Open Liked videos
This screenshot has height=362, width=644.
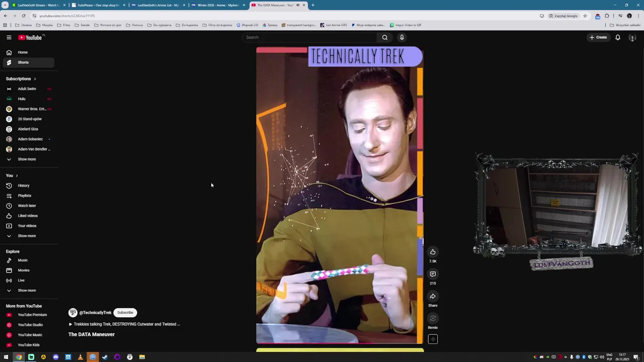coord(28,216)
